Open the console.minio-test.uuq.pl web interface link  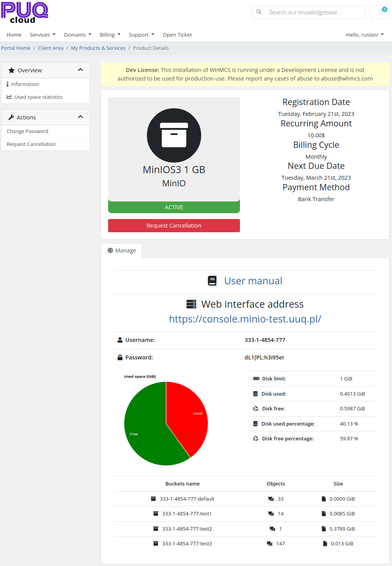pyautogui.click(x=245, y=319)
